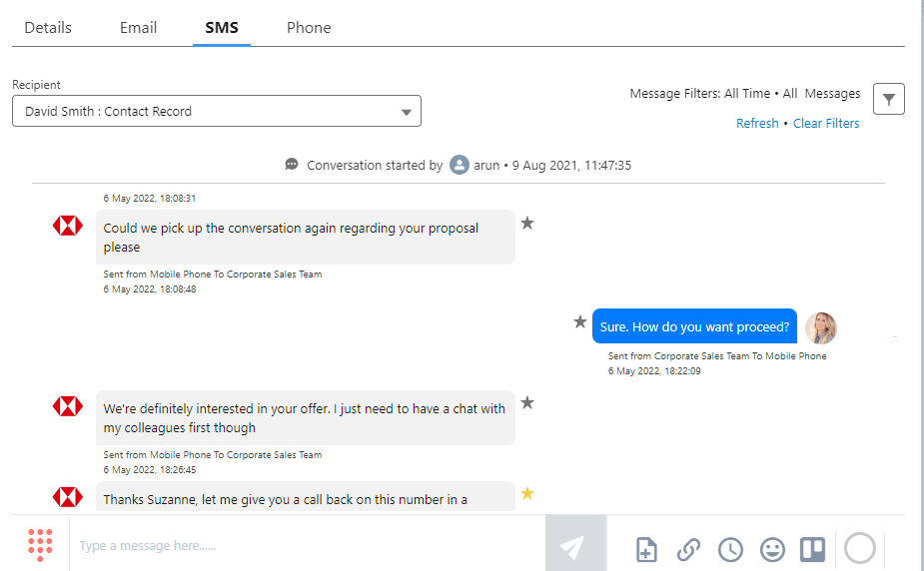Image resolution: width=924 pixels, height=571 pixels.
Task: Click the 'Type a message here' input field
Action: (x=308, y=546)
